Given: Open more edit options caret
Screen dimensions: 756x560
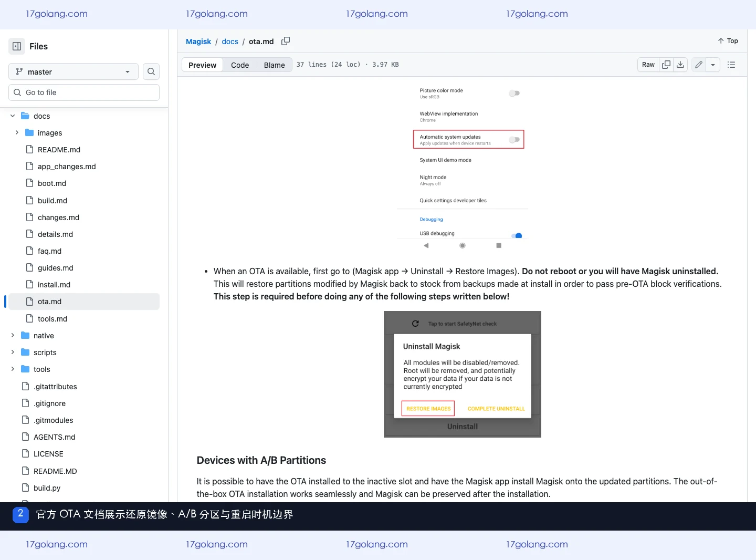Looking at the screenshot, I should (x=713, y=65).
